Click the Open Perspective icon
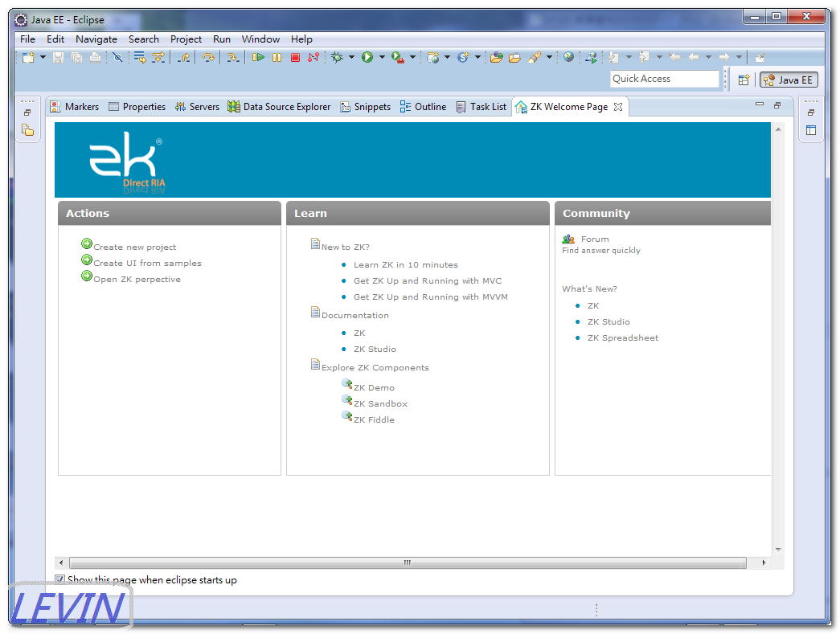This screenshot has width=840, height=634. [x=744, y=80]
